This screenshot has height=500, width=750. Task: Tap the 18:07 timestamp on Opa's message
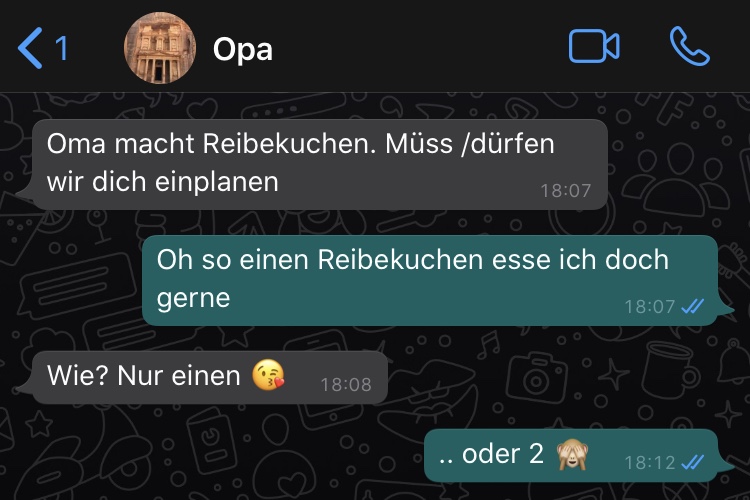(566, 190)
